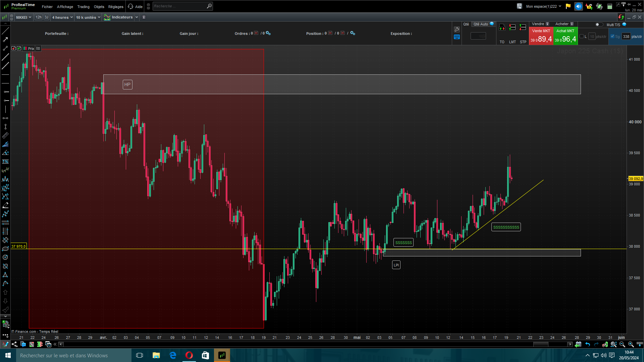Open the Indicateurs dropdown arrow
Screen dimensions: 644x362
[x=137, y=17]
